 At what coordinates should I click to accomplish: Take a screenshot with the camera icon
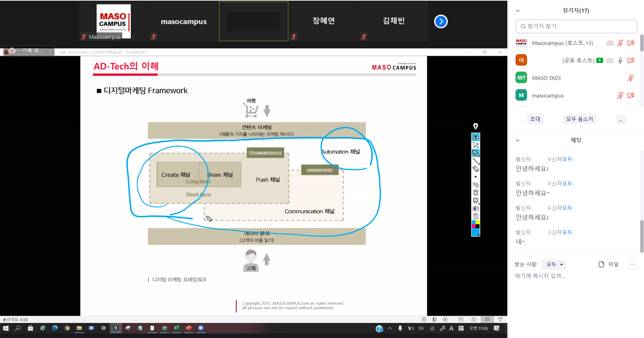pos(475,208)
